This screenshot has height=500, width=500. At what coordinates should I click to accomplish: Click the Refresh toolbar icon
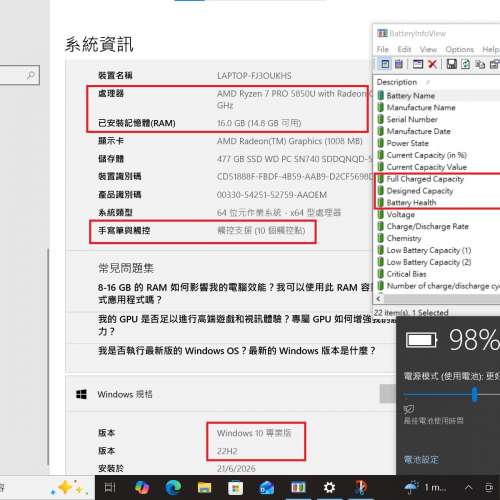click(466, 64)
